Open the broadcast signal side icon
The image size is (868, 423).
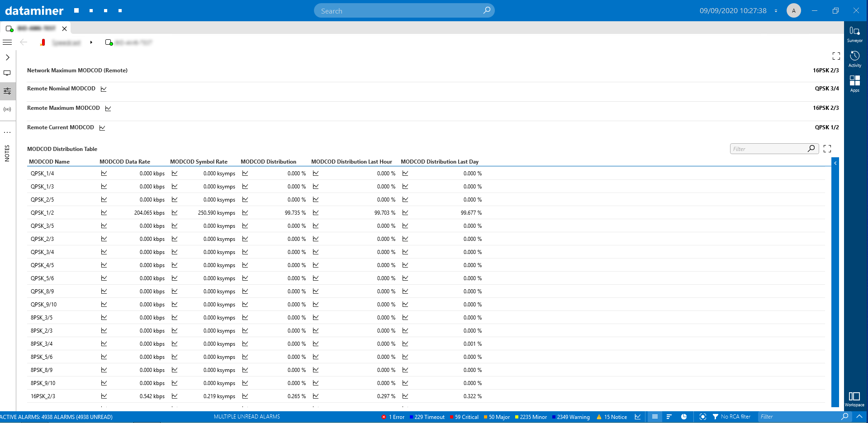coord(7,109)
